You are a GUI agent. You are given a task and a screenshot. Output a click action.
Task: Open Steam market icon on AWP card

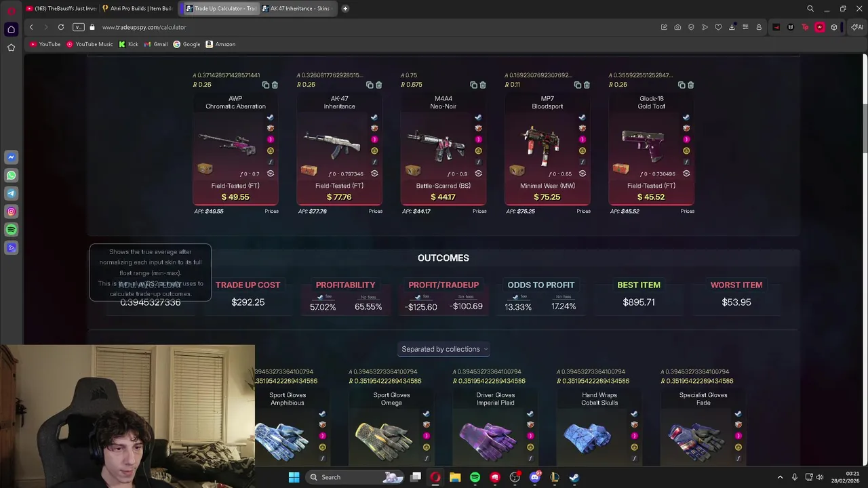coord(270,117)
